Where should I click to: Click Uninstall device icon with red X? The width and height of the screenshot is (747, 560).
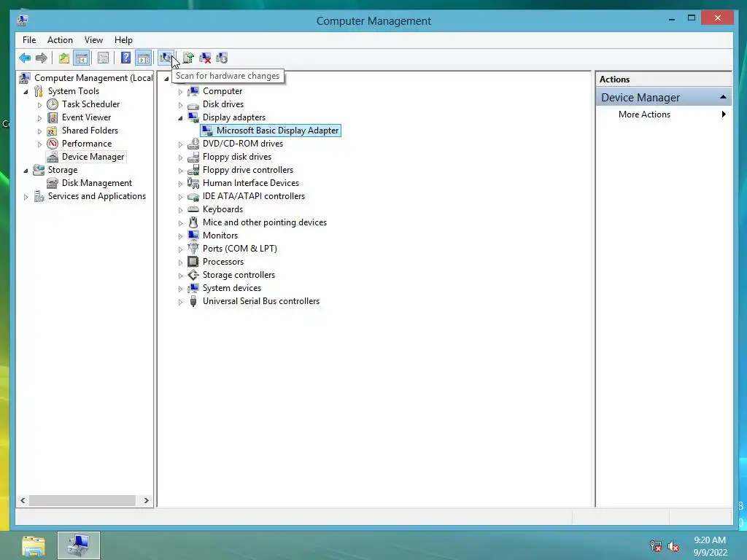(205, 58)
